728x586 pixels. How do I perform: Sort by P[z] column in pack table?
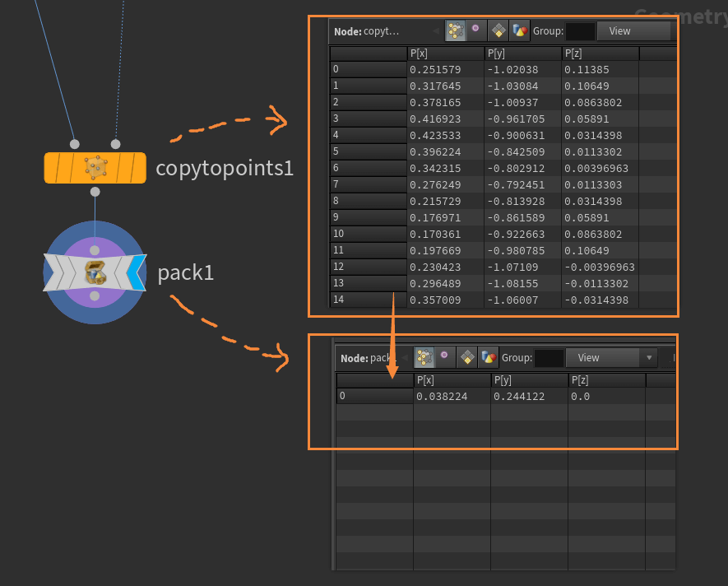click(607, 380)
